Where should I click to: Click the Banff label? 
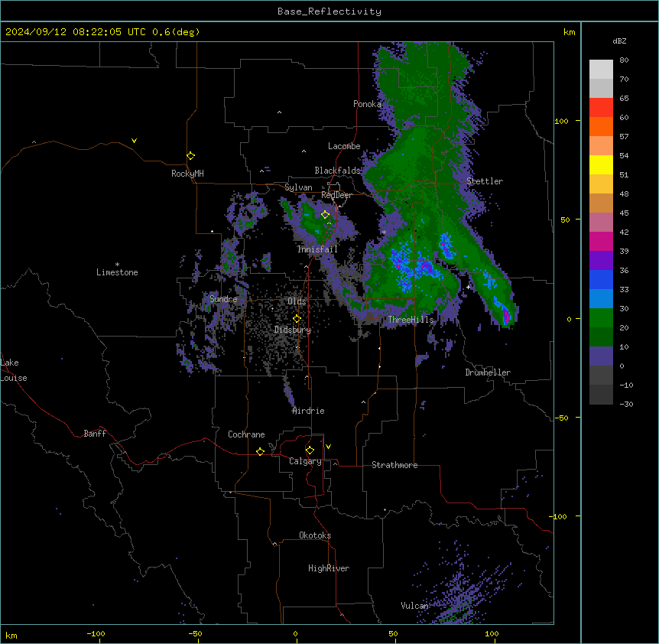[95, 434]
